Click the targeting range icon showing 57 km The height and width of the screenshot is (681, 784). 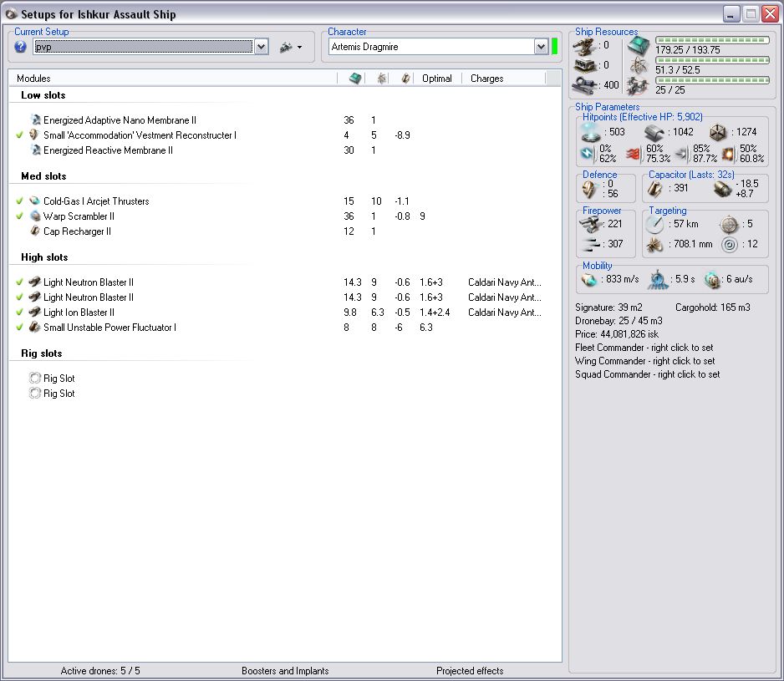[x=654, y=225]
